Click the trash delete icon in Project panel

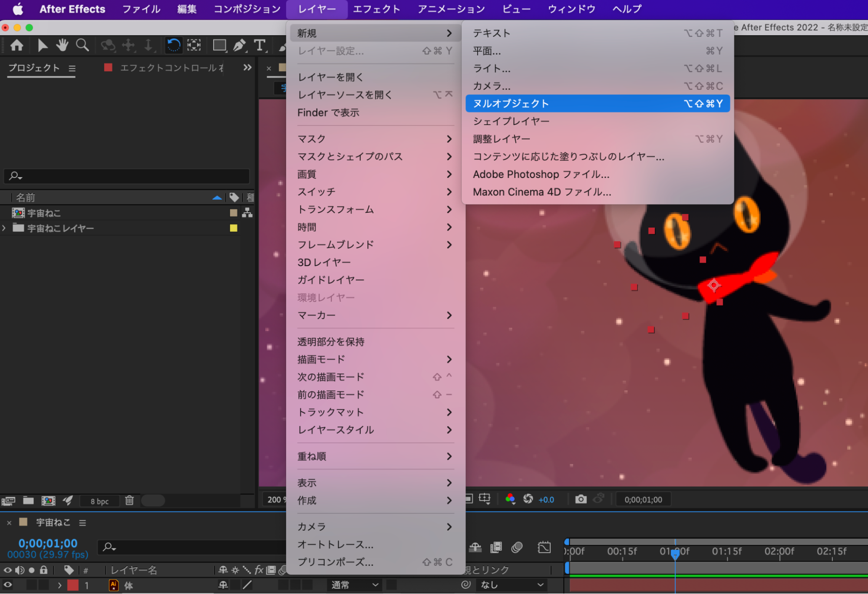click(x=129, y=501)
